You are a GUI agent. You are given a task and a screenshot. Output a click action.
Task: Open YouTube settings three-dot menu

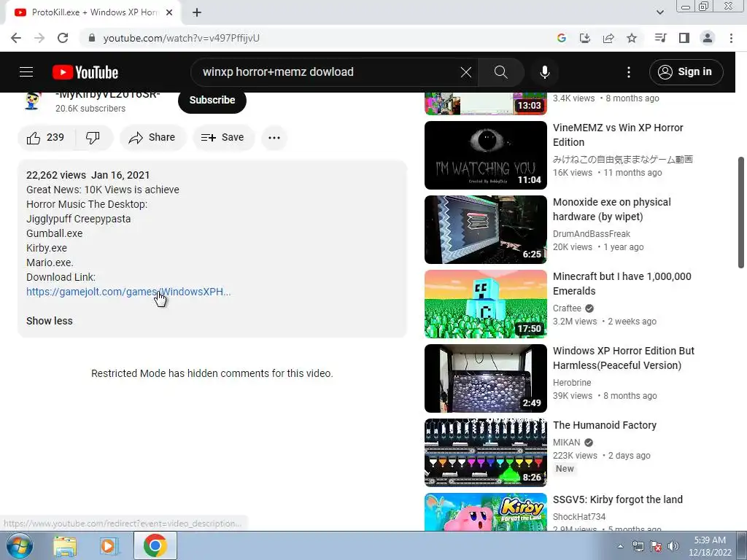point(629,72)
